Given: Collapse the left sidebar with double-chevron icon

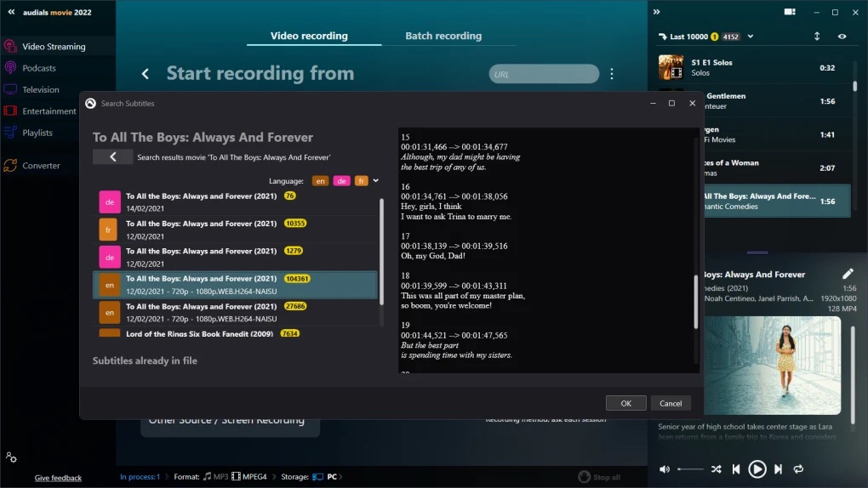Looking at the screenshot, I should click(x=11, y=12).
